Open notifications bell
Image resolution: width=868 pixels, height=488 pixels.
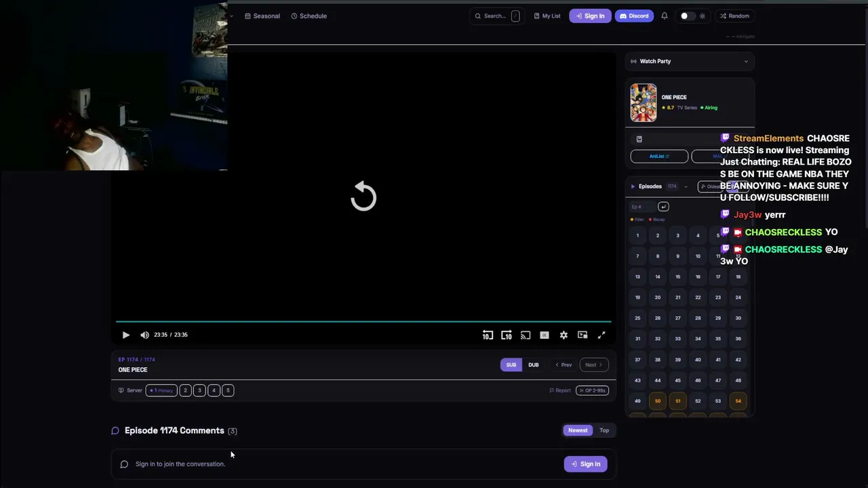(x=665, y=16)
